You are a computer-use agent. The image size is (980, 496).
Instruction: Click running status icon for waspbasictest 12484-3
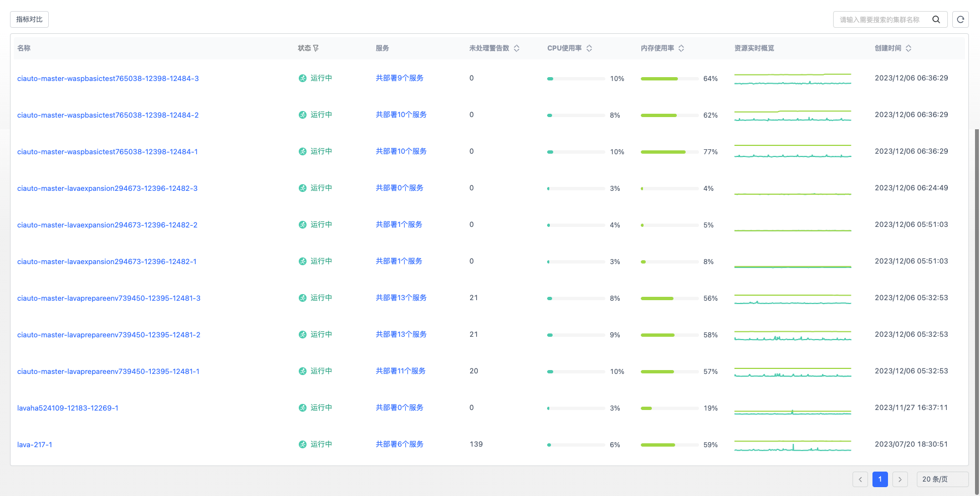pos(303,78)
